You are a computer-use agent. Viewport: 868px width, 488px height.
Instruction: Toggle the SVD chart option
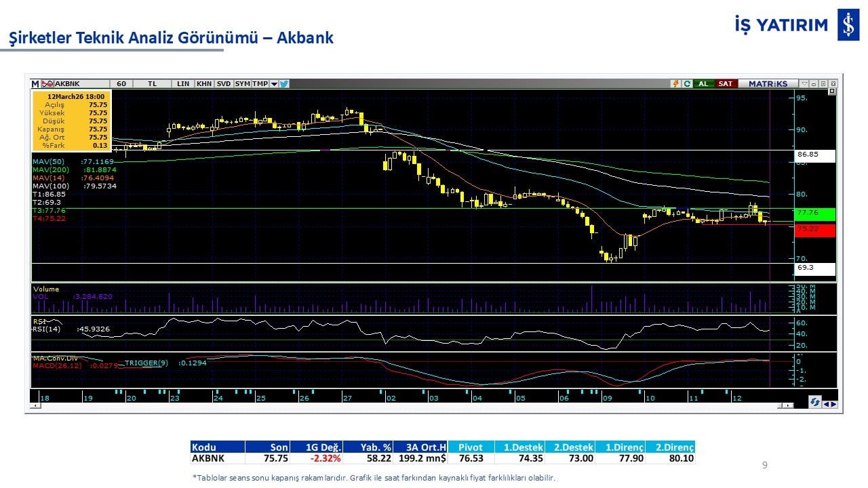click(x=223, y=84)
